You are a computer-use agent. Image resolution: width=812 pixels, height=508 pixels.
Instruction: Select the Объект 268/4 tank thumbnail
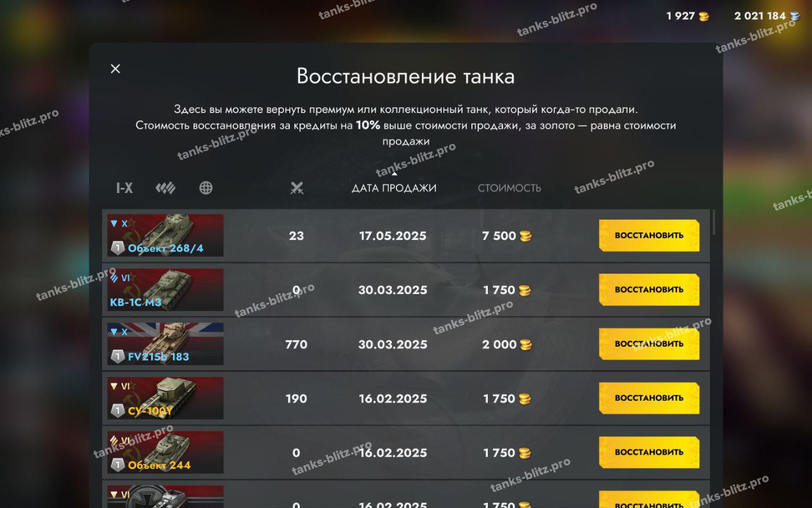tap(166, 236)
